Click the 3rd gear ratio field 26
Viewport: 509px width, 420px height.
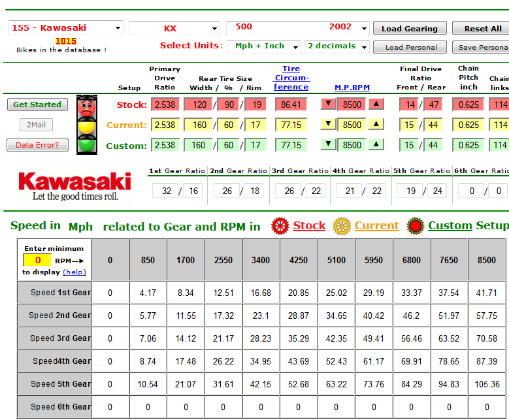(x=289, y=191)
